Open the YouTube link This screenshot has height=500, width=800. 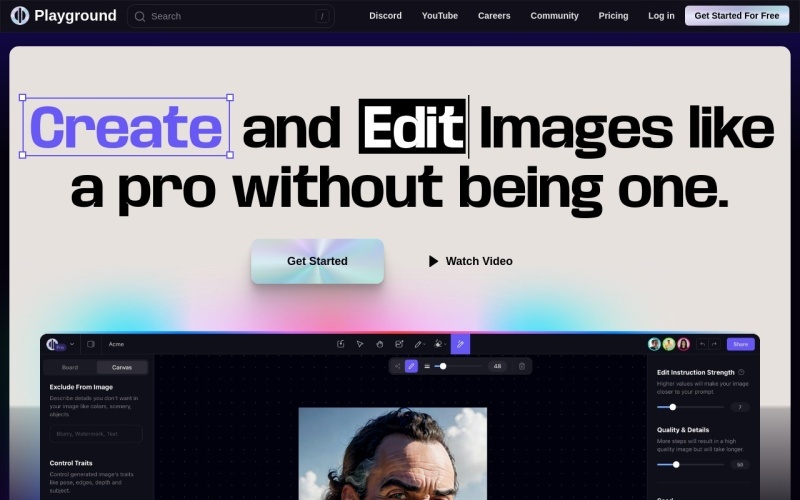[439, 16]
